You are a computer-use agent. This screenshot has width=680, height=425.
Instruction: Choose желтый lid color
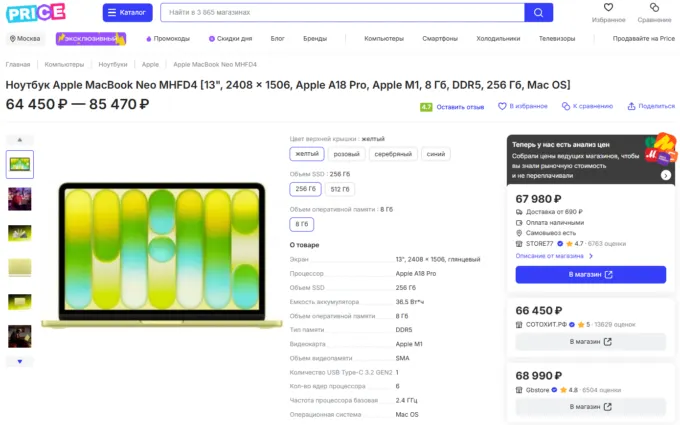(x=307, y=154)
